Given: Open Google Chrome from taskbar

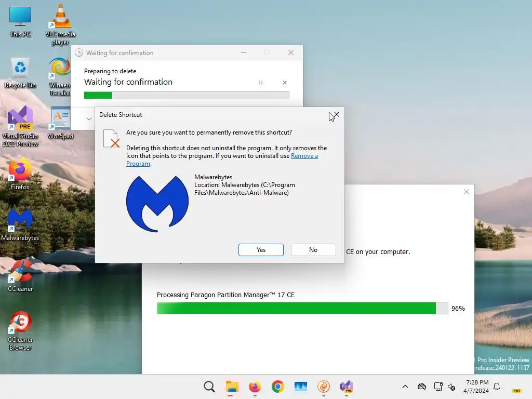Looking at the screenshot, I should 278,387.
